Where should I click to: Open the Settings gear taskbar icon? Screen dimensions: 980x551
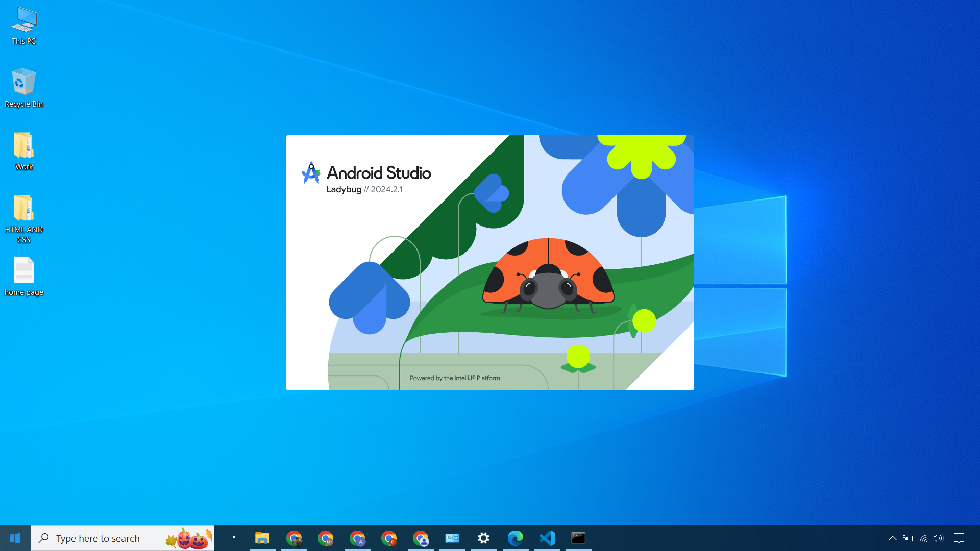484,538
